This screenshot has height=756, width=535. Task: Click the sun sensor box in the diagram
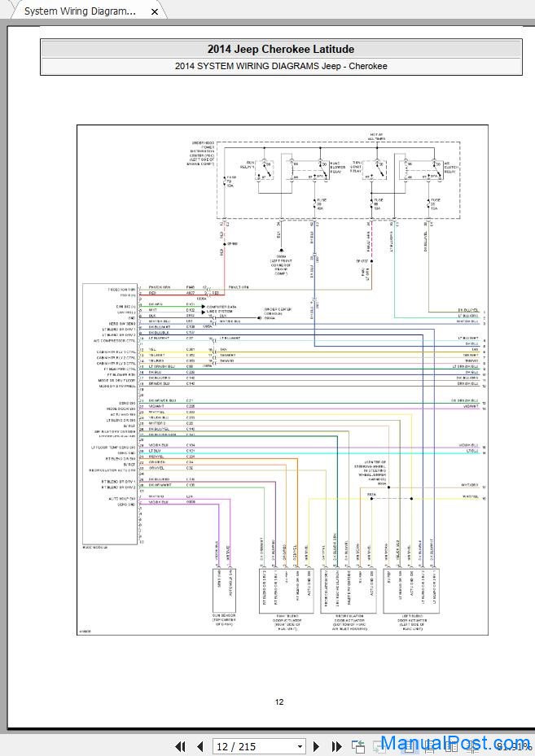[x=224, y=590]
